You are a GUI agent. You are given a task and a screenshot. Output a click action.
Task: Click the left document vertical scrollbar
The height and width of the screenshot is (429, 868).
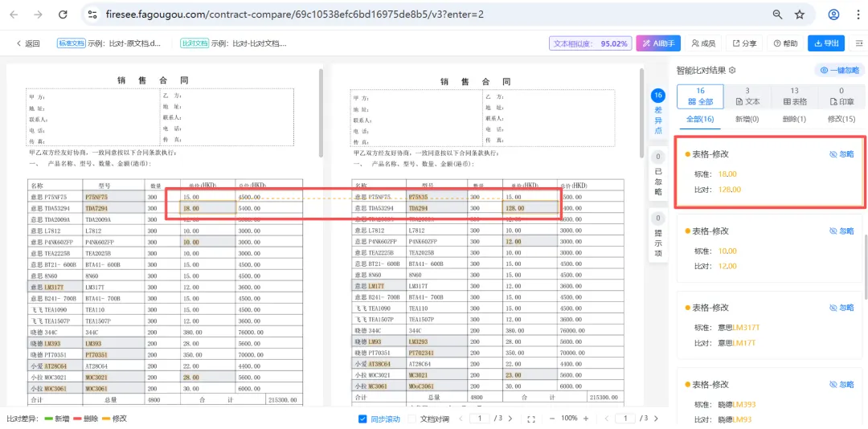click(x=321, y=113)
